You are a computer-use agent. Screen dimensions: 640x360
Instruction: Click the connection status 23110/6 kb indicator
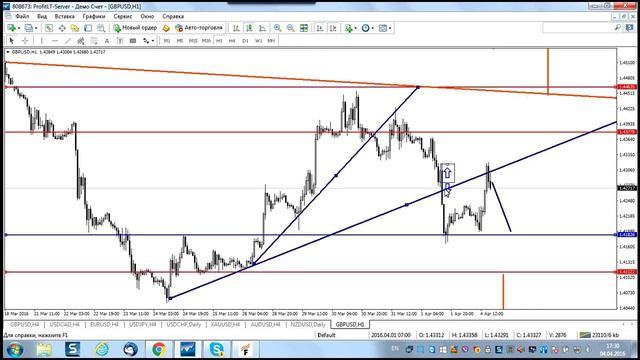[600, 335]
